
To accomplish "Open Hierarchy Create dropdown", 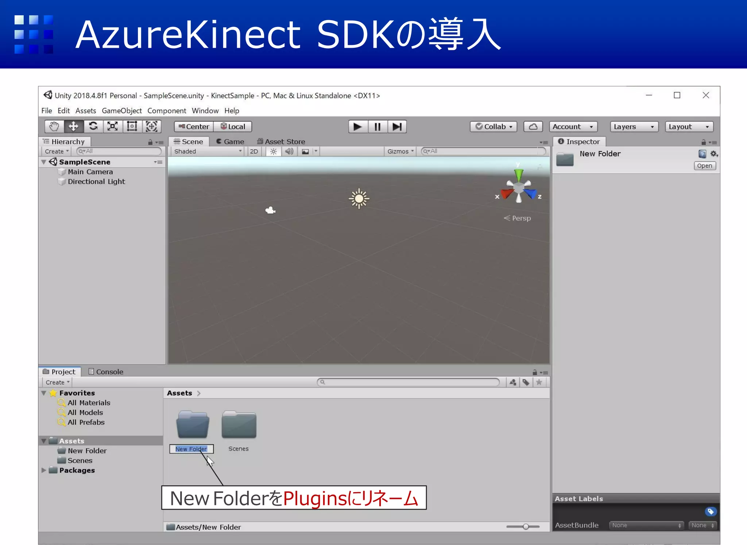I will click(x=57, y=151).
